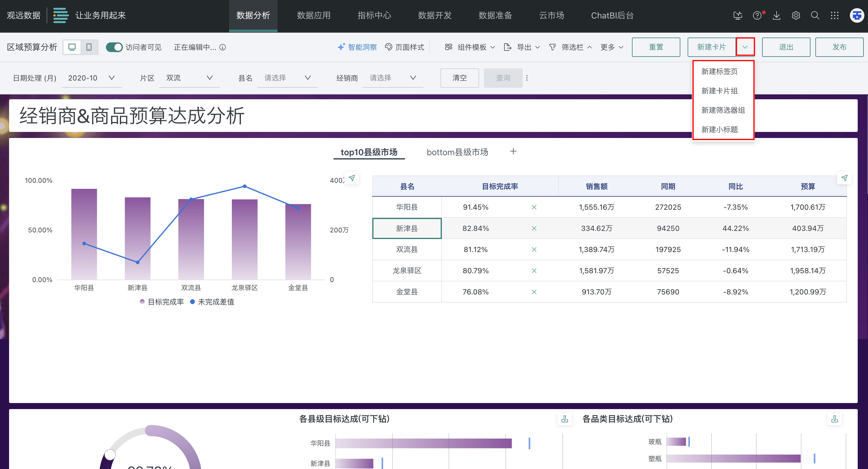Switch to mobile layout view

click(89, 47)
